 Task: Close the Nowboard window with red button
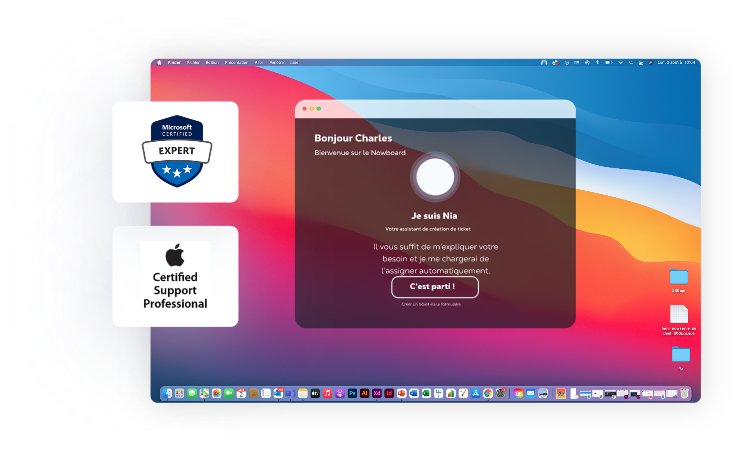[304, 109]
